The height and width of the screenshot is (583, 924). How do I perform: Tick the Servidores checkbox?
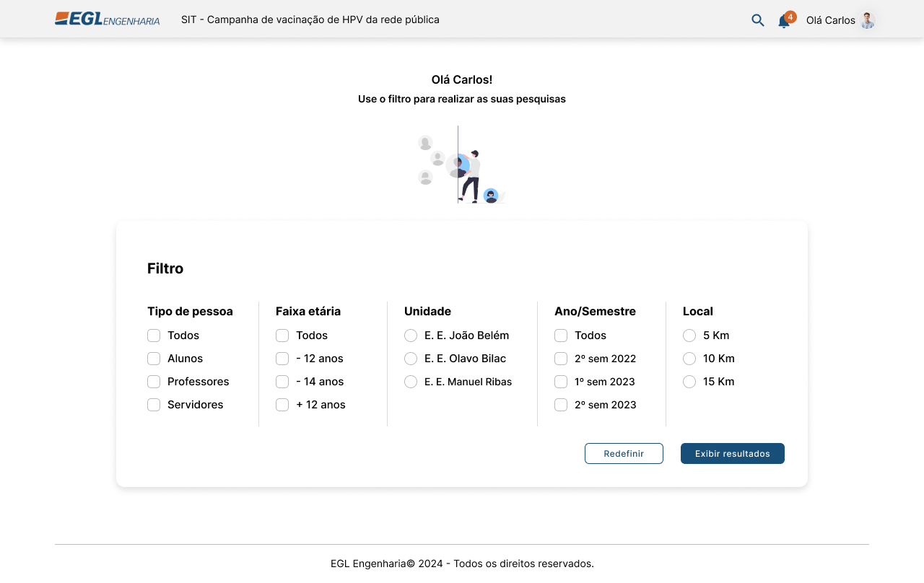point(154,405)
